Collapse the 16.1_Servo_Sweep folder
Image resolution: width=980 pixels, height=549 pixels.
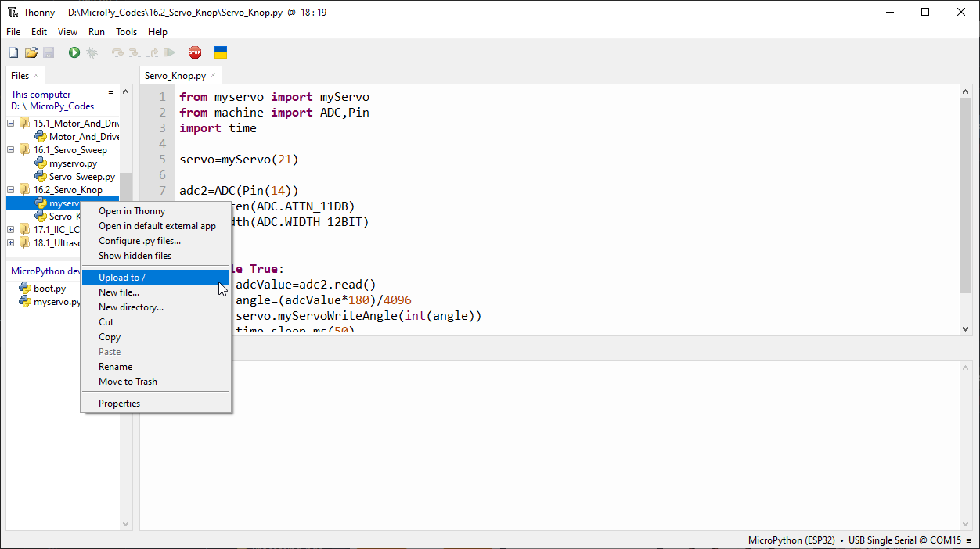[x=11, y=150]
